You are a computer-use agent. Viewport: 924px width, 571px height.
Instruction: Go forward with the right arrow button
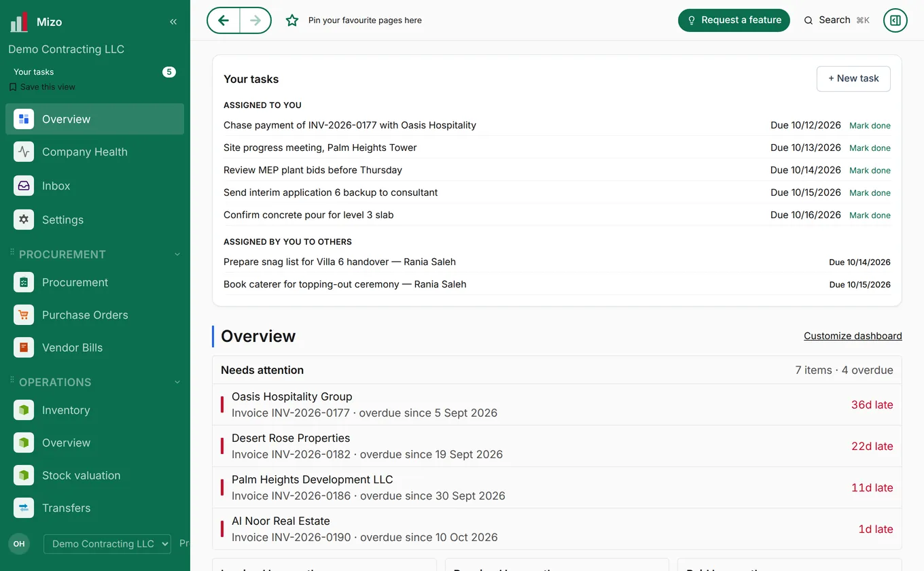click(x=255, y=20)
